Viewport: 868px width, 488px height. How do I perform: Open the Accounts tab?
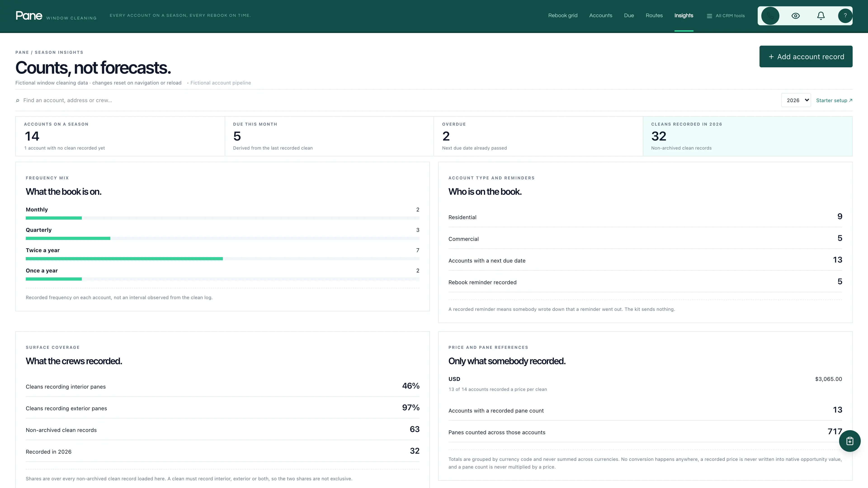tap(600, 16)
